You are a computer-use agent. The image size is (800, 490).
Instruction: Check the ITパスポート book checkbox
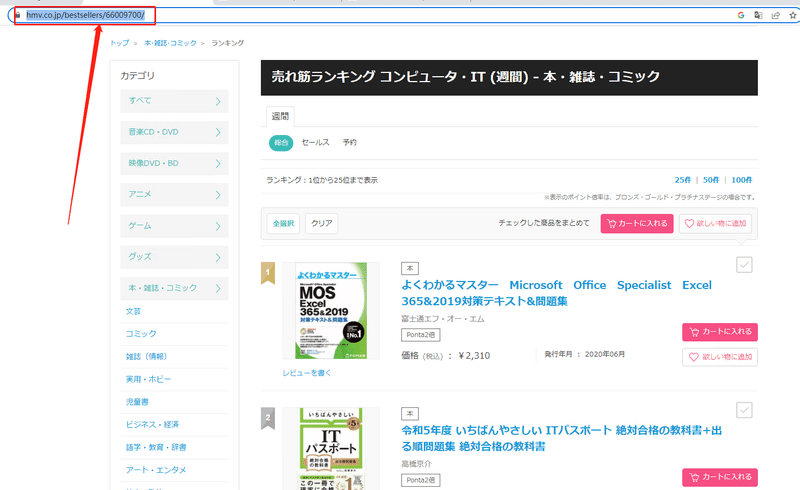(x=744, y=410)
